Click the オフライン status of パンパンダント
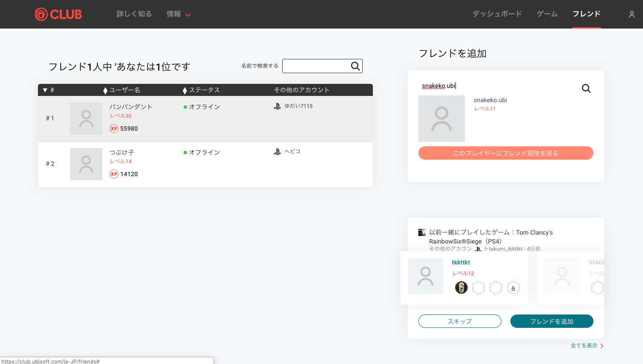 [201, 107]
